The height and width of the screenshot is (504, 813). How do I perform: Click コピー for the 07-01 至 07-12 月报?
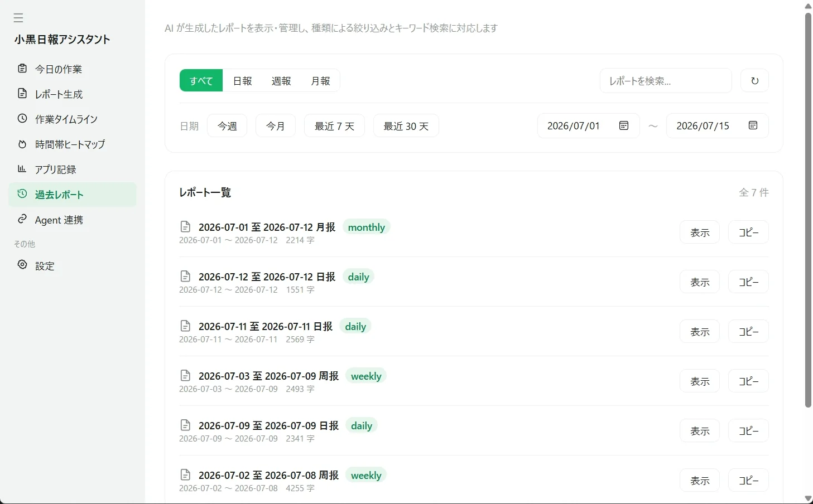coord(748,232)
